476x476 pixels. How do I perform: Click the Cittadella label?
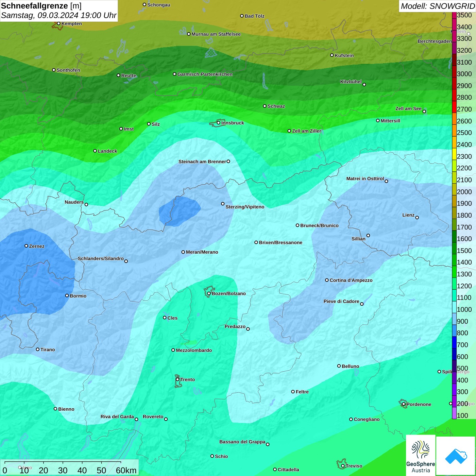point(288,470)
